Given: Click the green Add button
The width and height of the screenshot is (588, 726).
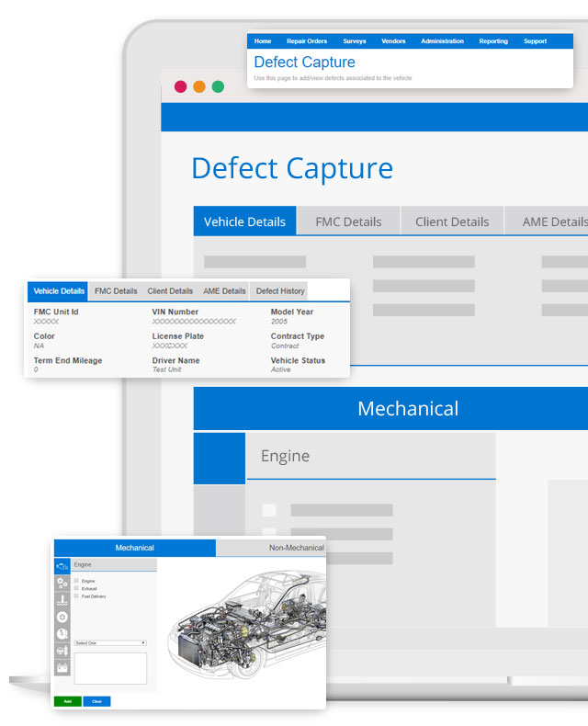Looking at the screenshot, I should 68,701.
